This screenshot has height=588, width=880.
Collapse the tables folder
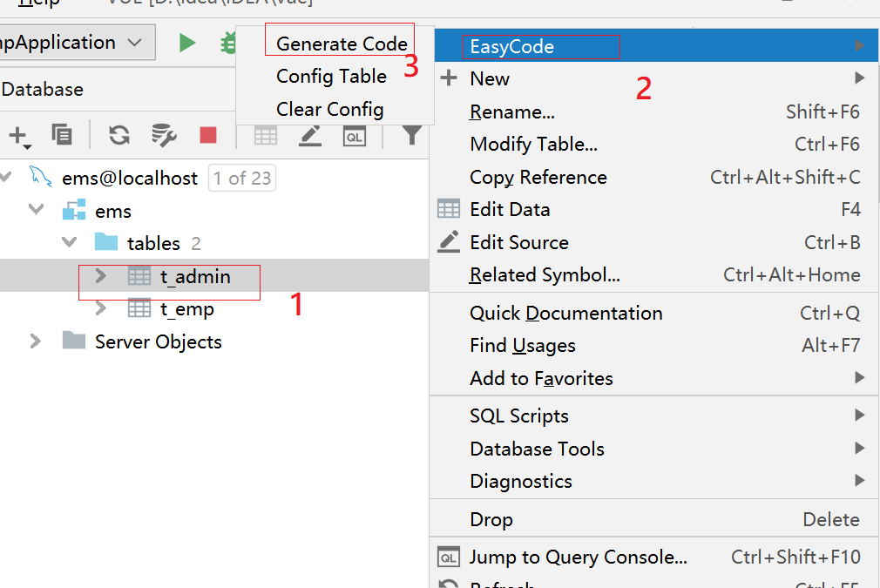click(70, 243)
